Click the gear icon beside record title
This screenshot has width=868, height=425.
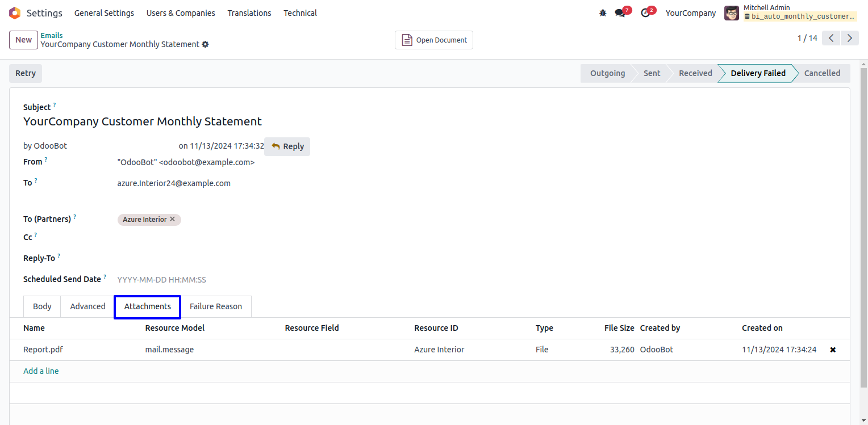pyautogui.click(x=205, y=44)
